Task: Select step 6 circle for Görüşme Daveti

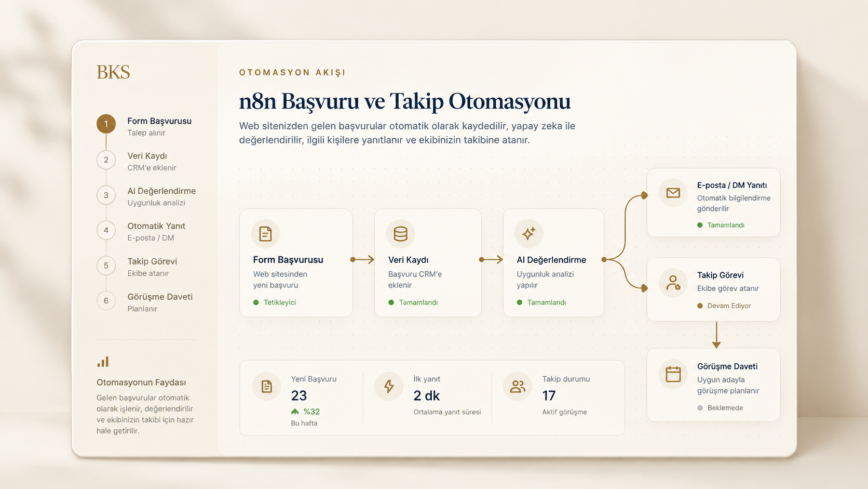Action: point(106,300)
